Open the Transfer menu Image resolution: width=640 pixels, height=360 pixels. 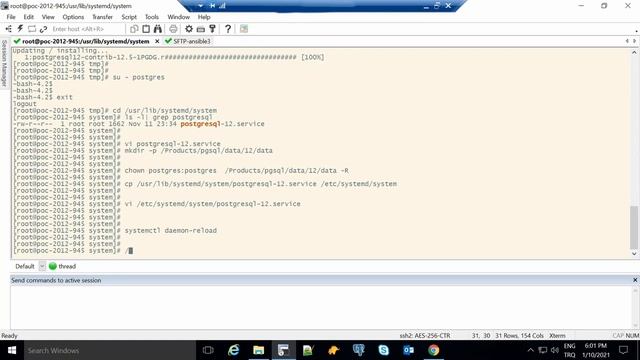[102, 17]
